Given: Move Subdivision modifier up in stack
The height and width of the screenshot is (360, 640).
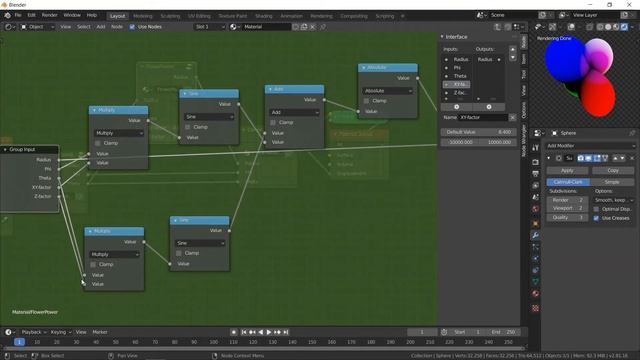Looking at the screenshot, I should pyautogui.click(x=616, y=158).
